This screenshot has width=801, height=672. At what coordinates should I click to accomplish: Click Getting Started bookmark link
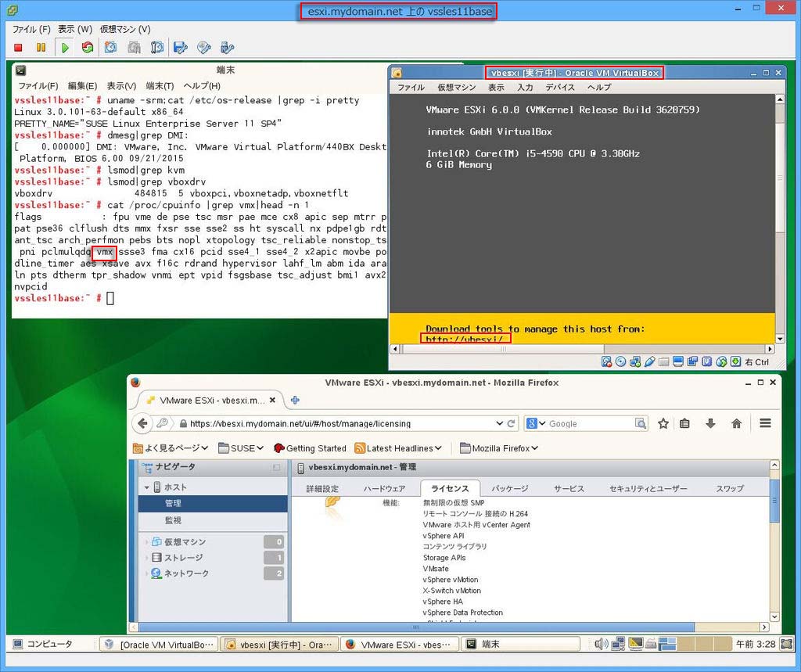(x=310, y=448)
